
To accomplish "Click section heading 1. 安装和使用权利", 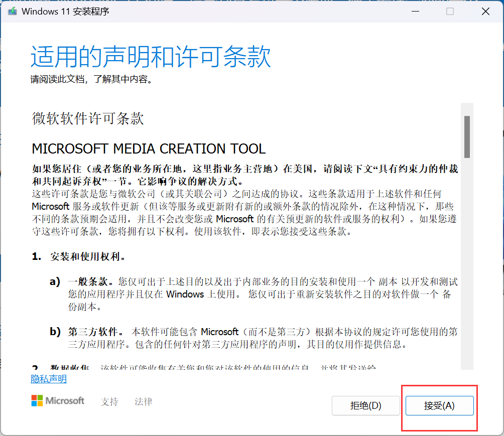I will (79, 256).
